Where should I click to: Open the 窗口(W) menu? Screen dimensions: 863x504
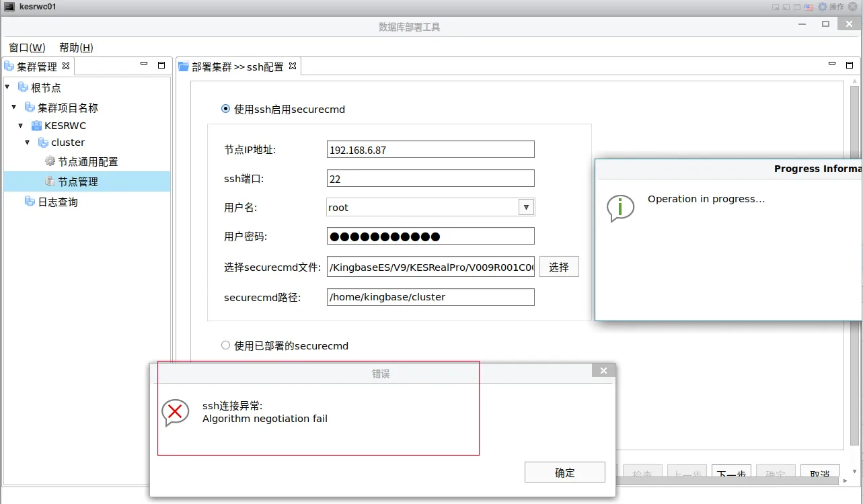(26, 47)
